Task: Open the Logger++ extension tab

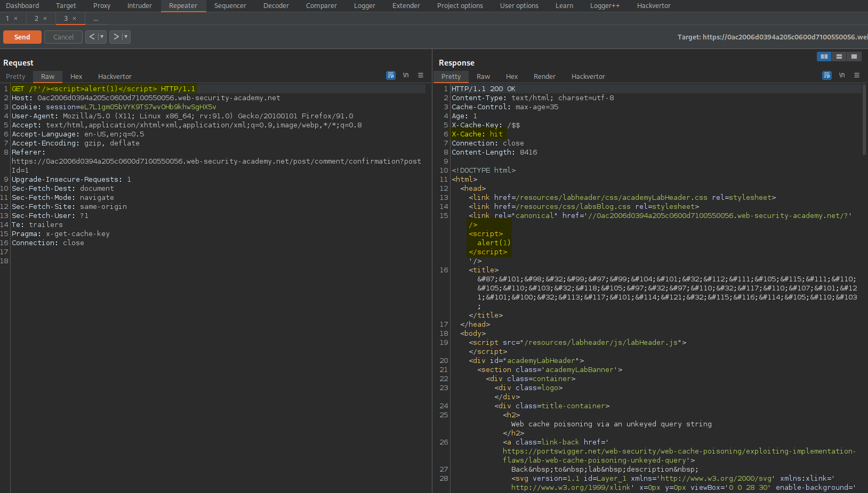Action: (605, 6)
